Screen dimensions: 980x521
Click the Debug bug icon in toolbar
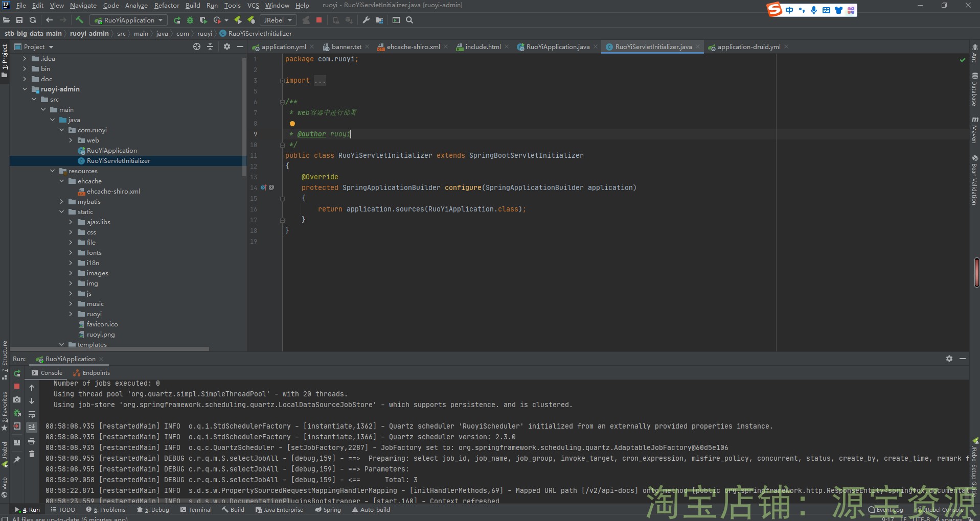(190, 20)
